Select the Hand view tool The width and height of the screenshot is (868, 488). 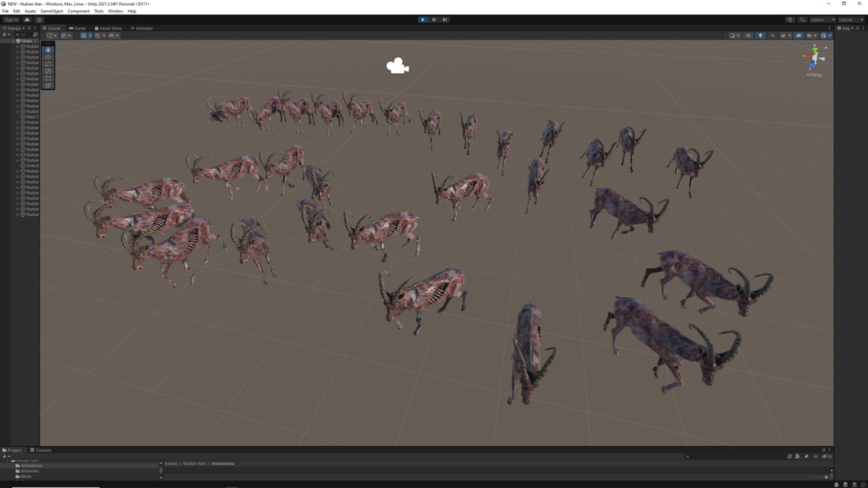pos(48,50)
